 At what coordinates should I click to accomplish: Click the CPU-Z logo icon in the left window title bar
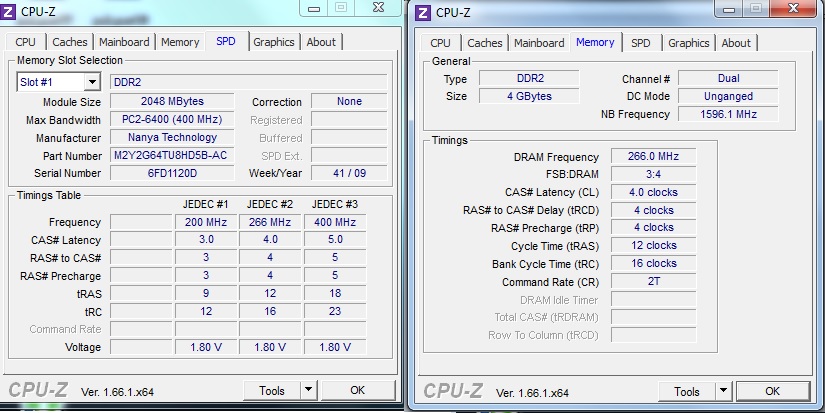tap(8, 12)
